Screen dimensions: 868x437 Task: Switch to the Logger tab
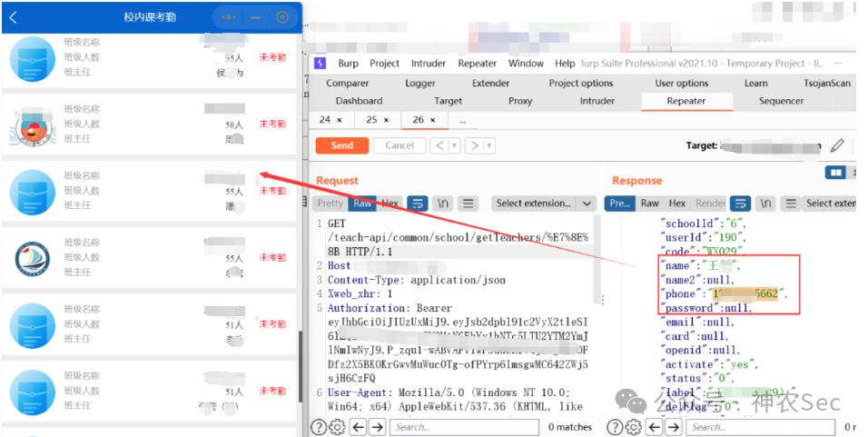[x=420, y=83]
